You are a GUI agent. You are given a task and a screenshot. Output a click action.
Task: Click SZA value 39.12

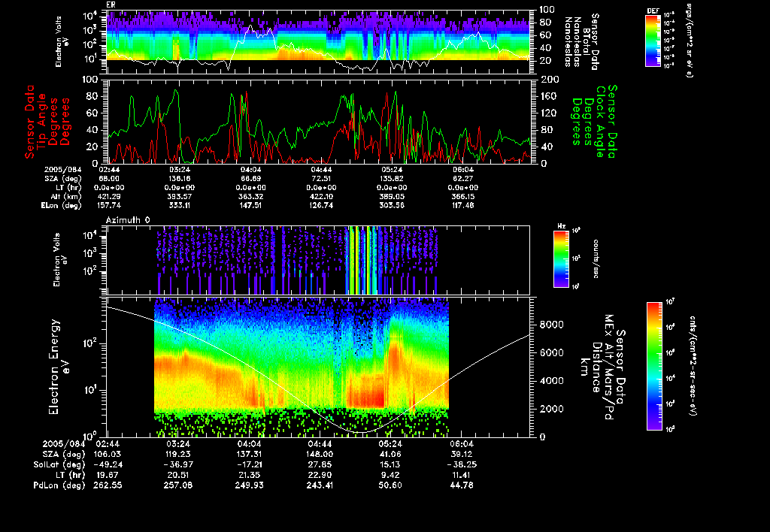click(462, 455)
